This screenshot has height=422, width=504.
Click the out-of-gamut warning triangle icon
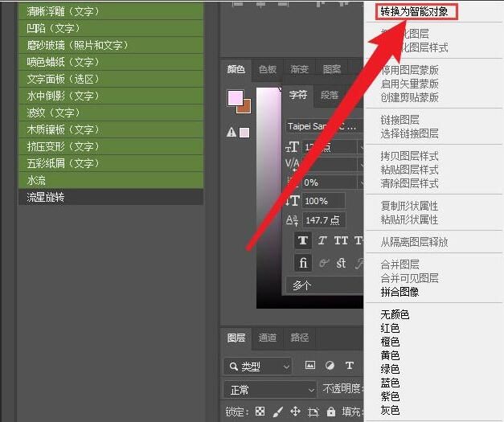pyautogui.click(x=232, y=132)
